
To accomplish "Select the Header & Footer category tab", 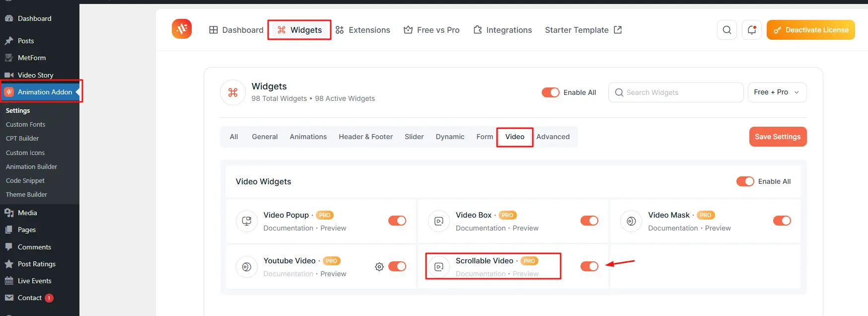I will 366,137.
